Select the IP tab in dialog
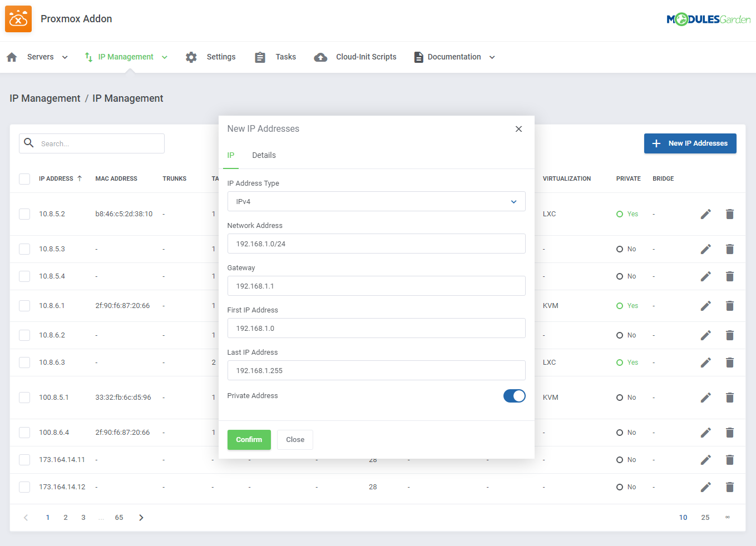 coord(231,155)
